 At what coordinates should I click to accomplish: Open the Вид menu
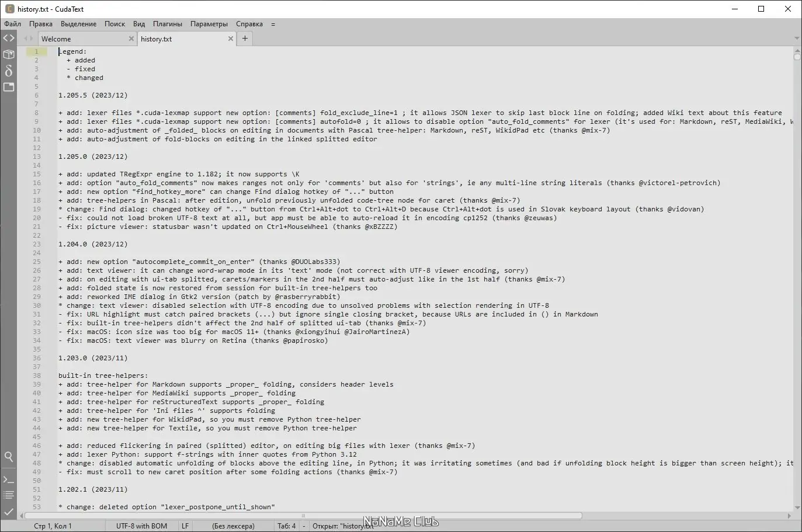(139, 24)
